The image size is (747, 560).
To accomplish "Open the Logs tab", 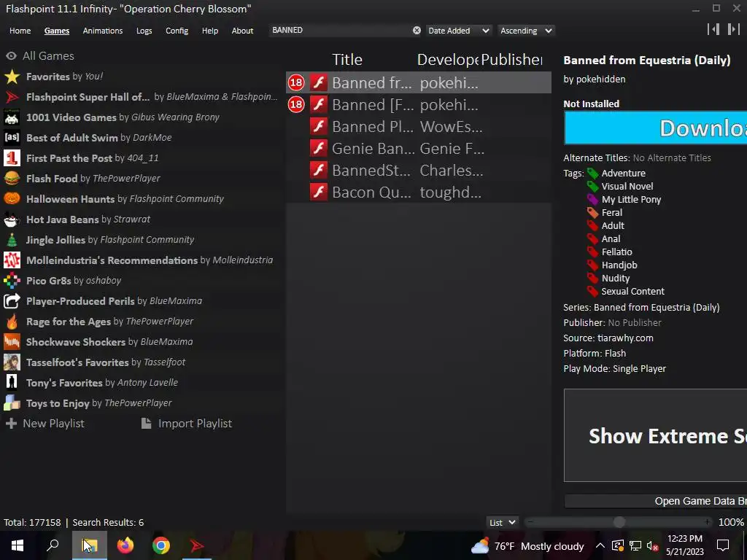I will click(144, 31).
